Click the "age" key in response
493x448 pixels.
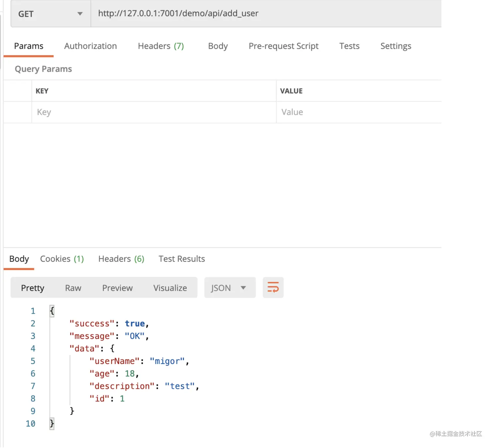coord(102,374)
